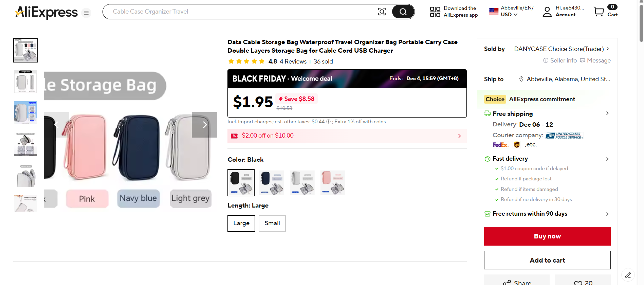The width and height of the screenshot is (644, 285).
Task: Open the account profile icon
Action: tap(547, 12)
